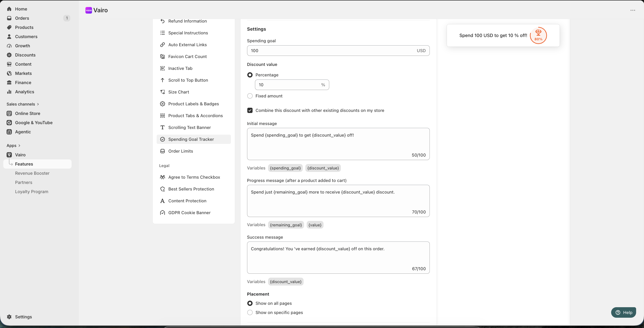Click the Auto External Links icon
Screen dimensions: 644x328
click(163, 45)
